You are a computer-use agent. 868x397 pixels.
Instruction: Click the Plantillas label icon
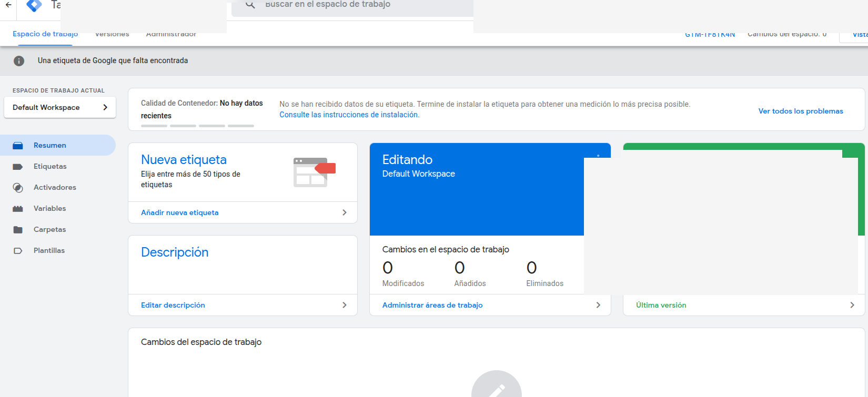(18, 251)
